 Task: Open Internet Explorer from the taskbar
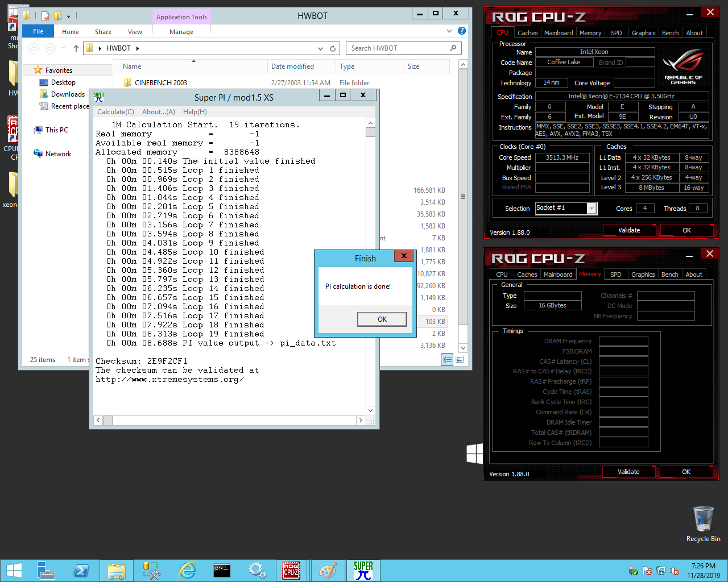pyautogui.click(x=187, y=571)
